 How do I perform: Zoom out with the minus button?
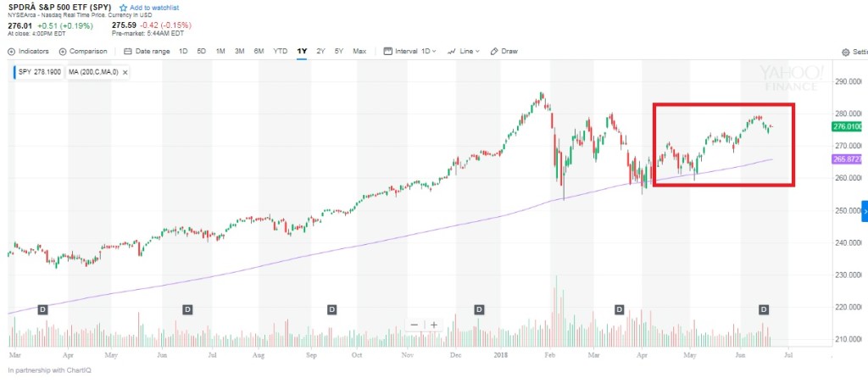pyautogui.click(x=414, y=324)
